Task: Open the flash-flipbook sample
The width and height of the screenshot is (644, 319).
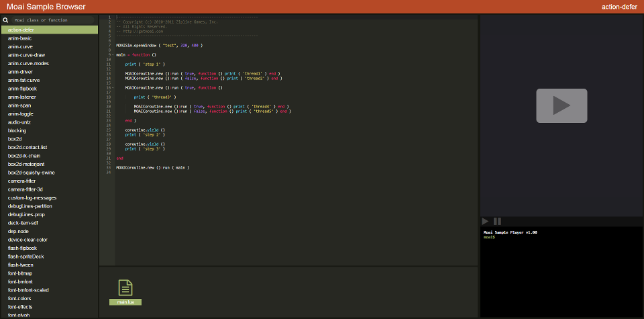Action: coord(50,248)
